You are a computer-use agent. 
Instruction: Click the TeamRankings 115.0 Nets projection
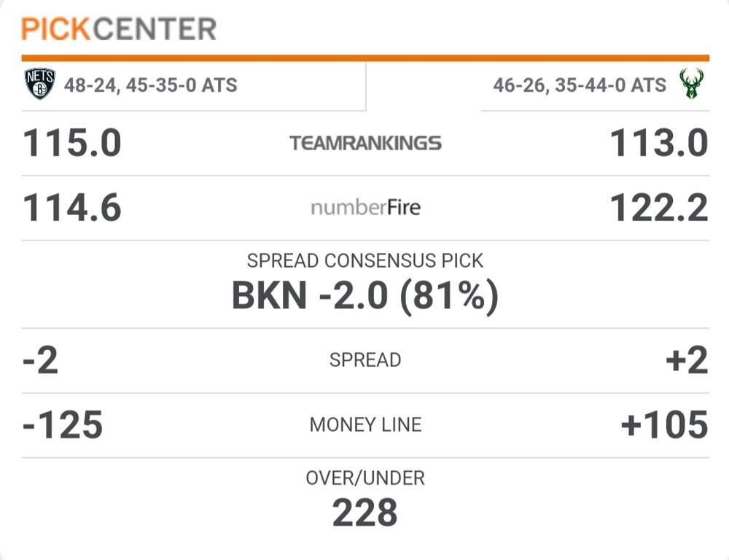tap(72, 143)
